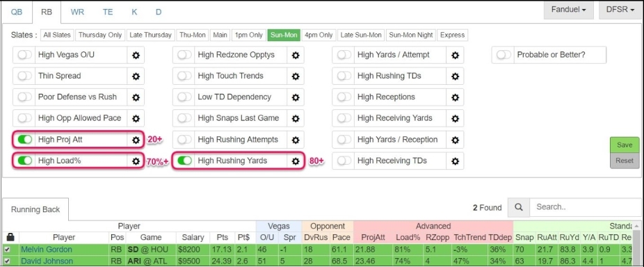Enable the Thin Spread toggle

[24, 76]
